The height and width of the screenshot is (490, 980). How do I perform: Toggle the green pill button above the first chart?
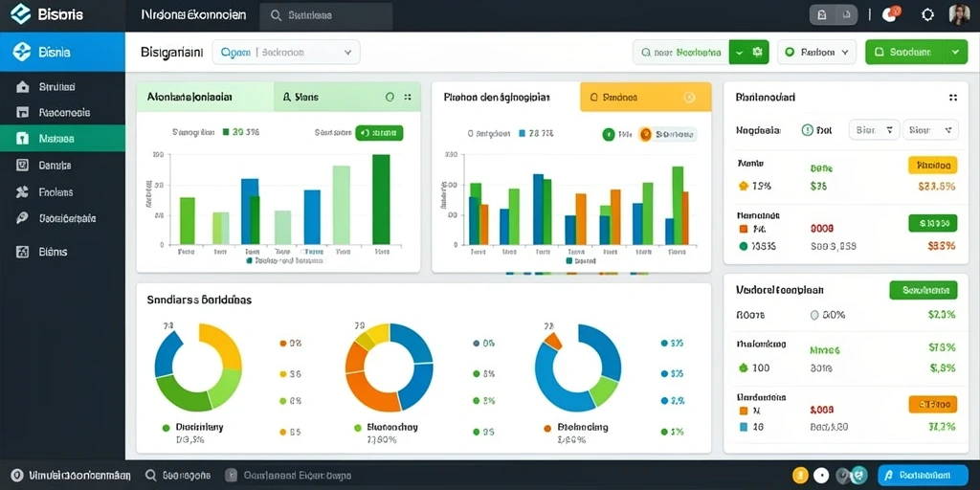pyautogui.click(x=379, y=132)
